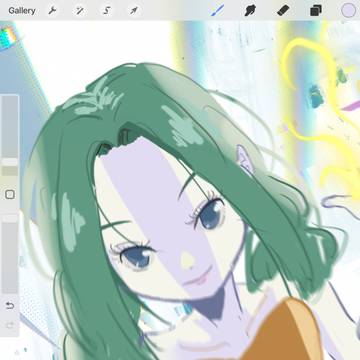This screenshot has width=360, height=360.
Task: Select the Brush tool
Action: 217,10
